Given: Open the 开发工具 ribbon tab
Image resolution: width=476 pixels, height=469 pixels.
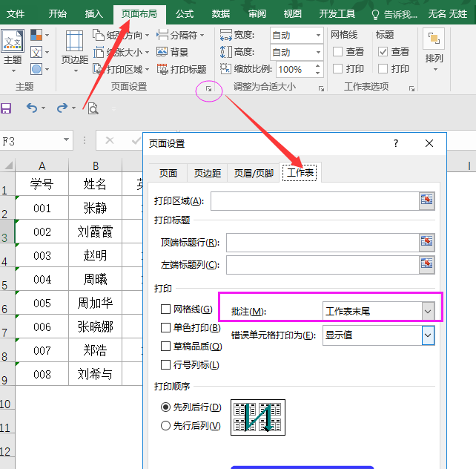Looking at the screenshot, I should point(337,14).
